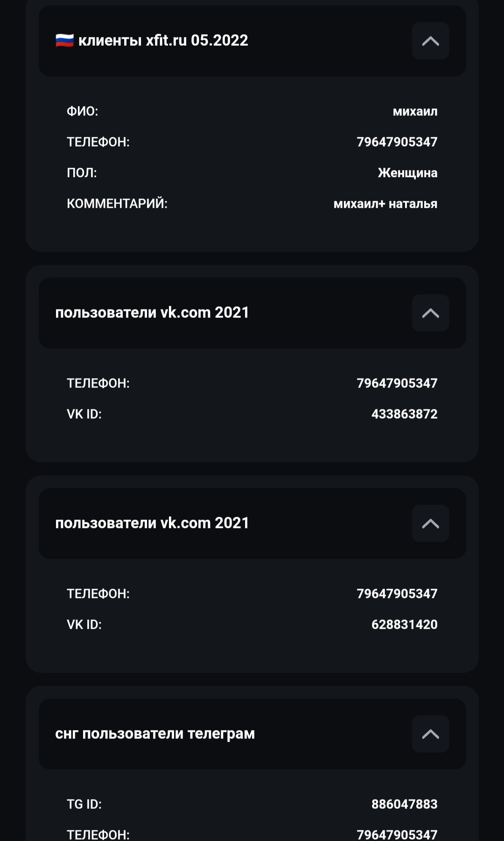The height and width of the screenshot is (841, 504).
Task: Tap the снг пользователи телеграм header title
Action: point(155,734)
